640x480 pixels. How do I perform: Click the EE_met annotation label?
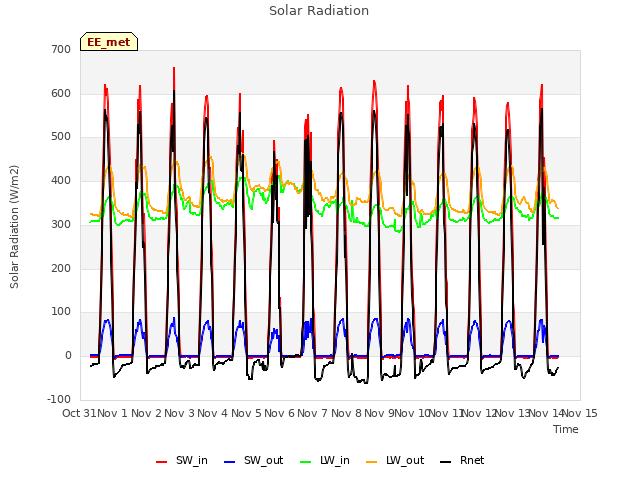point(109,42)
